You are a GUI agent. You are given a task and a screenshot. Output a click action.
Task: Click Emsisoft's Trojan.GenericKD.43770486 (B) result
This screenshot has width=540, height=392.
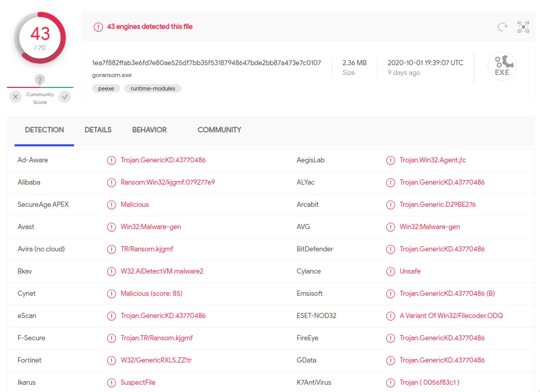[x=447, y=293]
